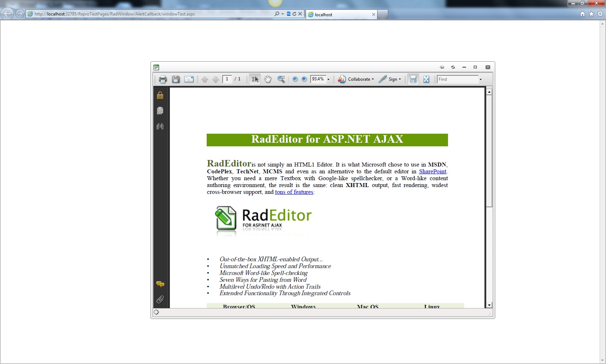Click the PDF scrollbar up arrow
The height and width of the screenshot is (364, 606).
pos(489,92)
